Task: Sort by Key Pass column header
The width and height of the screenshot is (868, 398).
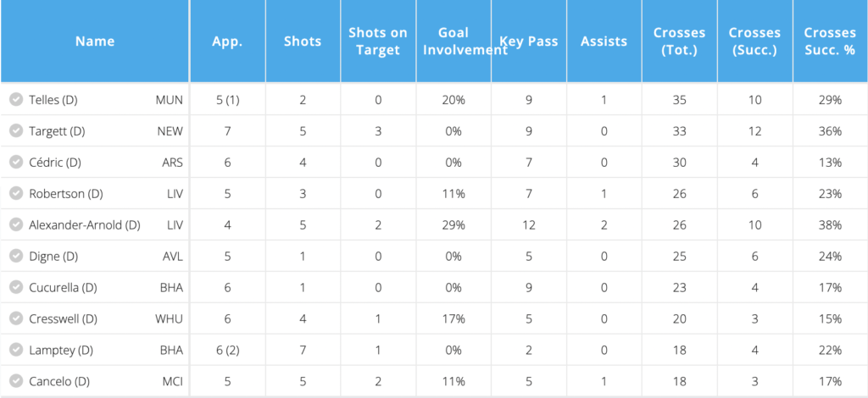Action: (528, 41)
